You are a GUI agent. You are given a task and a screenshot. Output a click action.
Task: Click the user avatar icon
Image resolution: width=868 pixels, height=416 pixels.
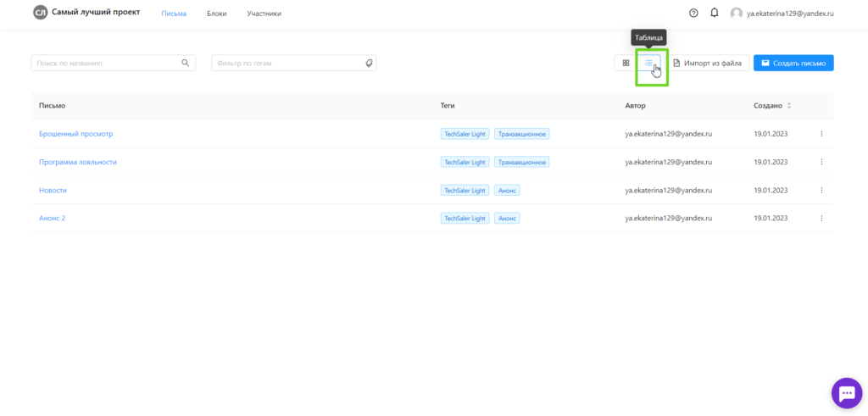click(736, 14)
